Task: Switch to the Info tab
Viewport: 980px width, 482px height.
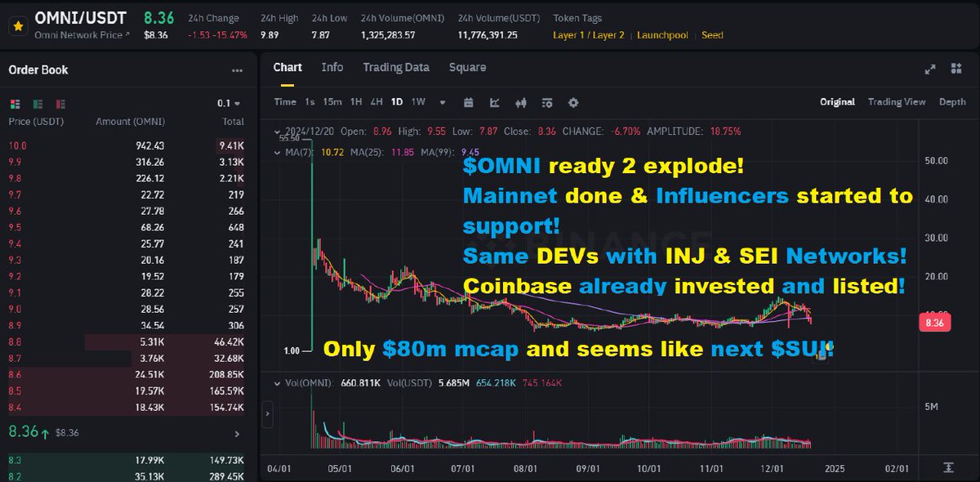Action: tap(332, 68)
